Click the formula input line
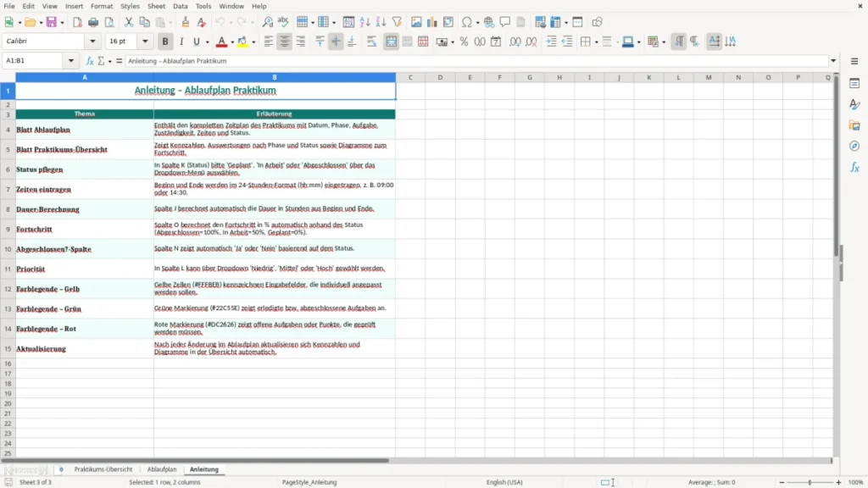This screenshot has height=488, width=868. point(476,61)
